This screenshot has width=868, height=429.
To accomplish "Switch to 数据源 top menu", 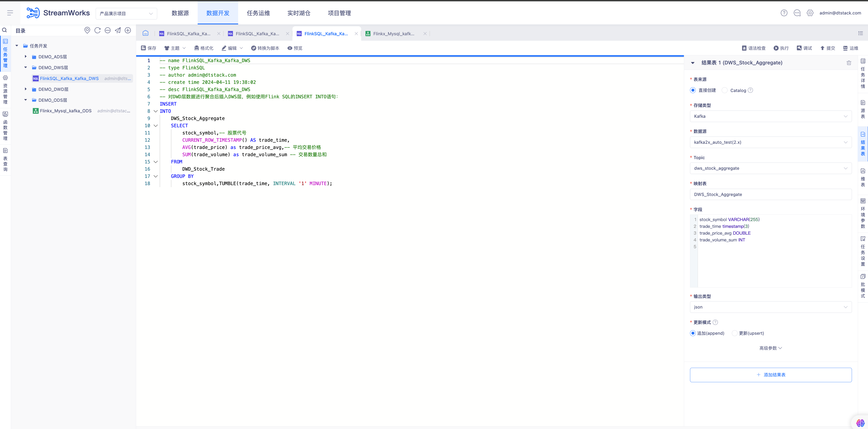I will point(180,13).
